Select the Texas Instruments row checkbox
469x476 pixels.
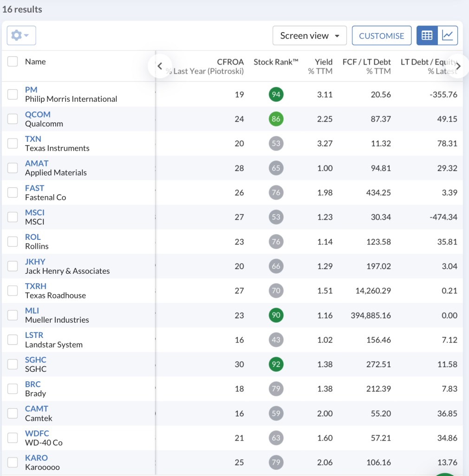13,144
